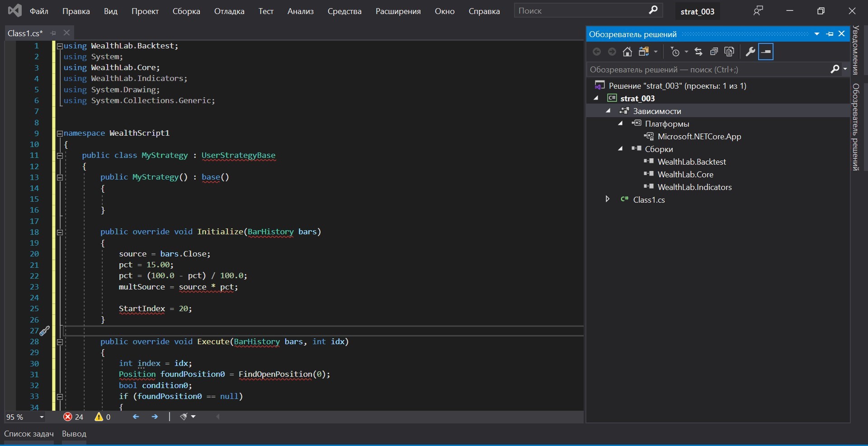
Task: Select WealthLab.Indicators assembly reference
Action: pyautogui.click(x=694, y=187)
